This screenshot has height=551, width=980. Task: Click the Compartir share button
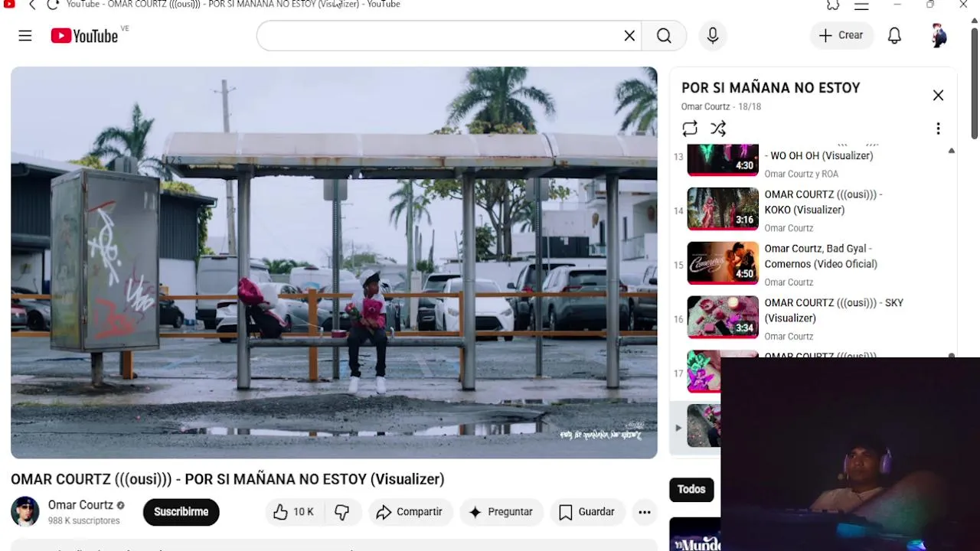410,512
